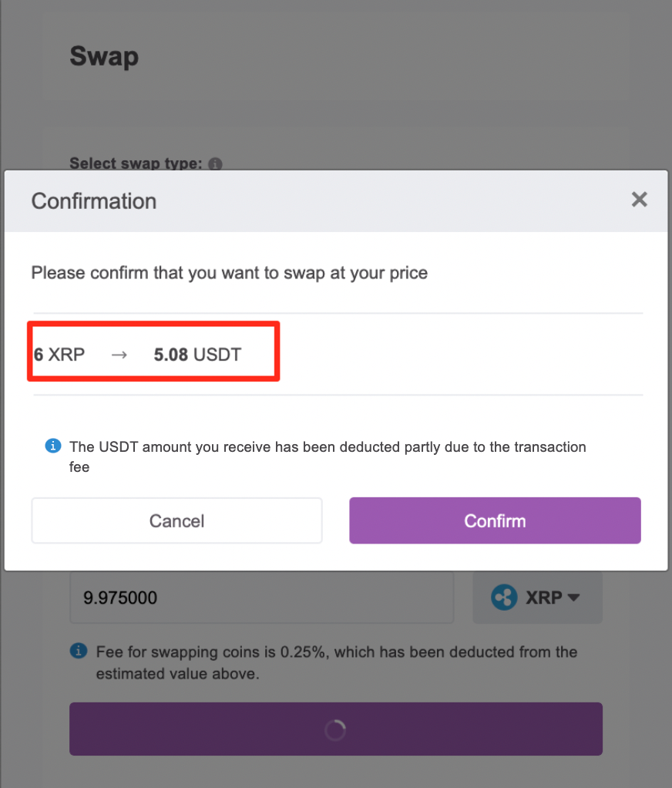Click the Swap page heading

(x=104, y=56)
